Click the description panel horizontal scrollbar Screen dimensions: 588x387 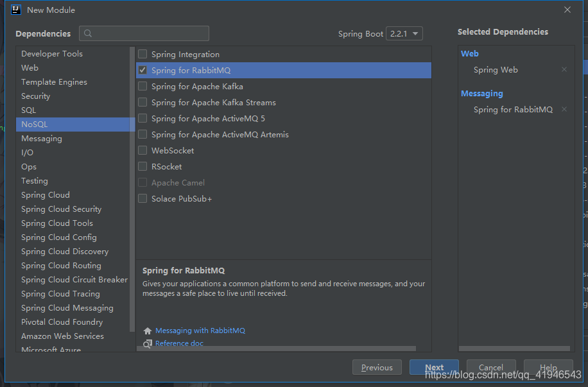pos(277,348)
